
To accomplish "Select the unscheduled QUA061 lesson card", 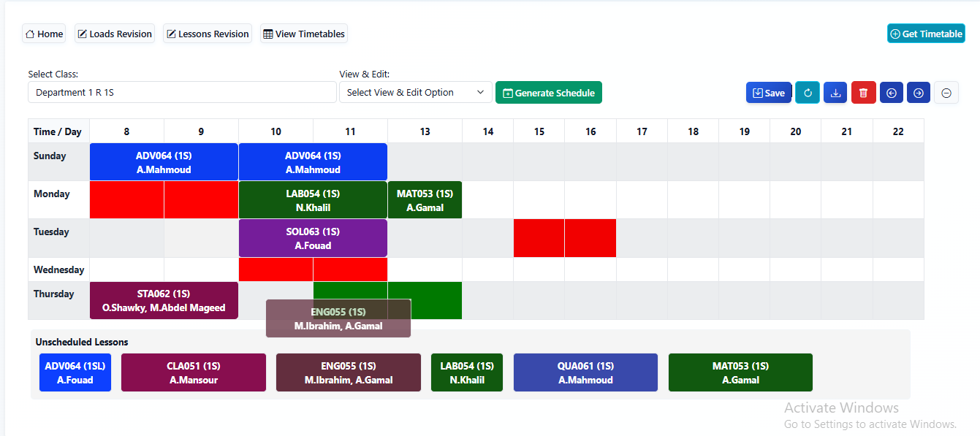I will 585,372.
